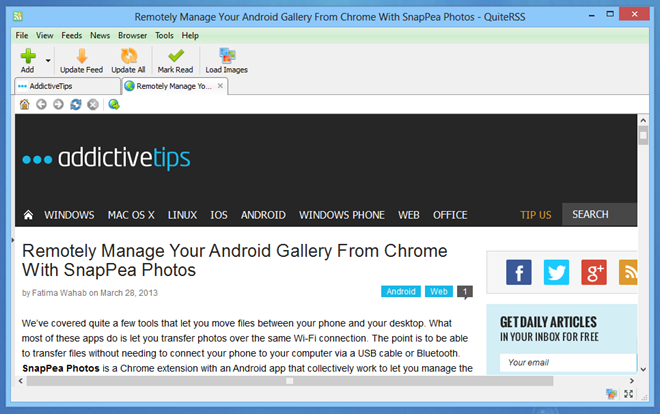The width and height of the screenshot is (660, 414).
Task: Open the LINUX navigation link
Action: 182,215
